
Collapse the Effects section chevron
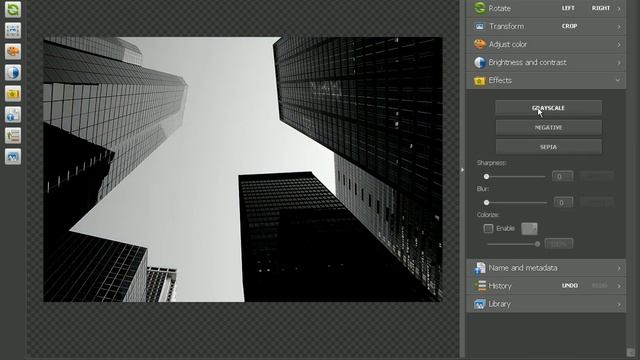(618, 80)
